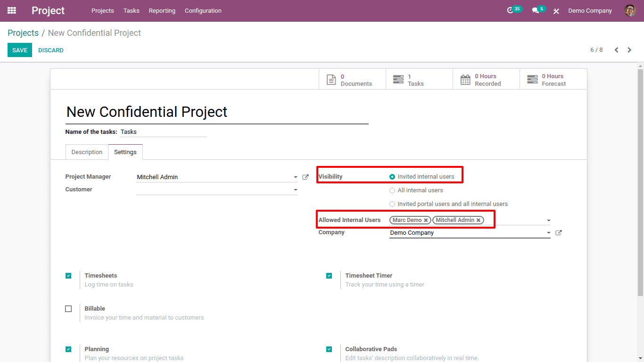Click the pager counter 6 / 8
644x362 pixels.
[x=596, y=50]
